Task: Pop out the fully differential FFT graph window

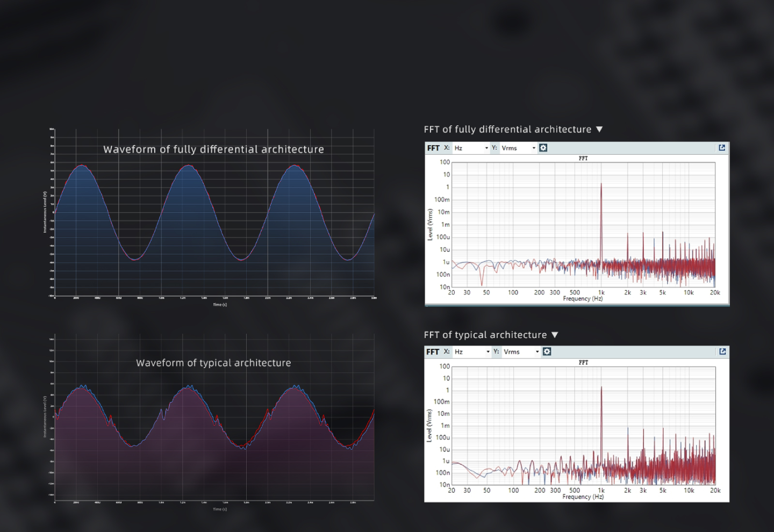Action: pos(722,148)
